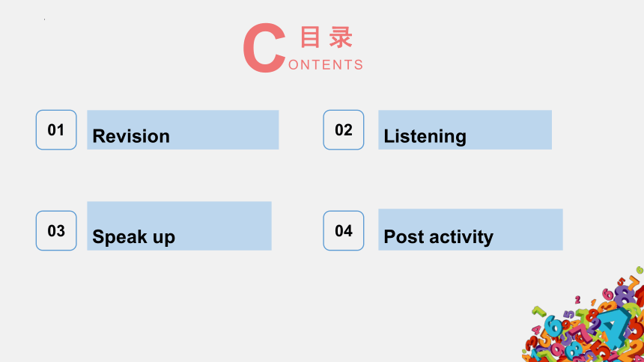This screenshot has height=362, width=644.
Task: Click the 03 number box
Action: click(x=56, y=230)
